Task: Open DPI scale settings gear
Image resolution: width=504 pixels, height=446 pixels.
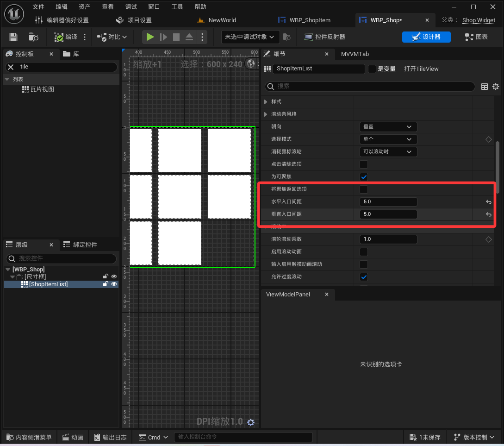Action: (251, 422)
